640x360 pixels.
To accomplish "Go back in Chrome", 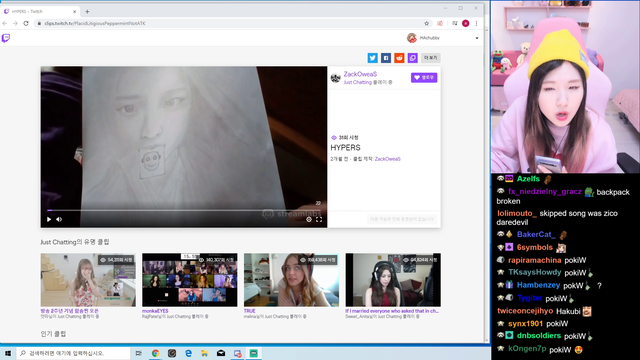I will pyautogui.click(x=5, y=23).
